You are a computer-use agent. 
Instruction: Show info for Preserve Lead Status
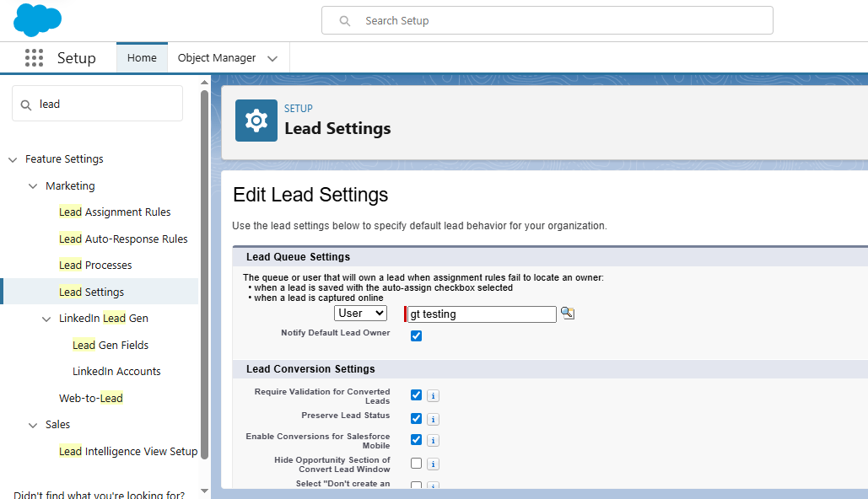coord(433,419)
